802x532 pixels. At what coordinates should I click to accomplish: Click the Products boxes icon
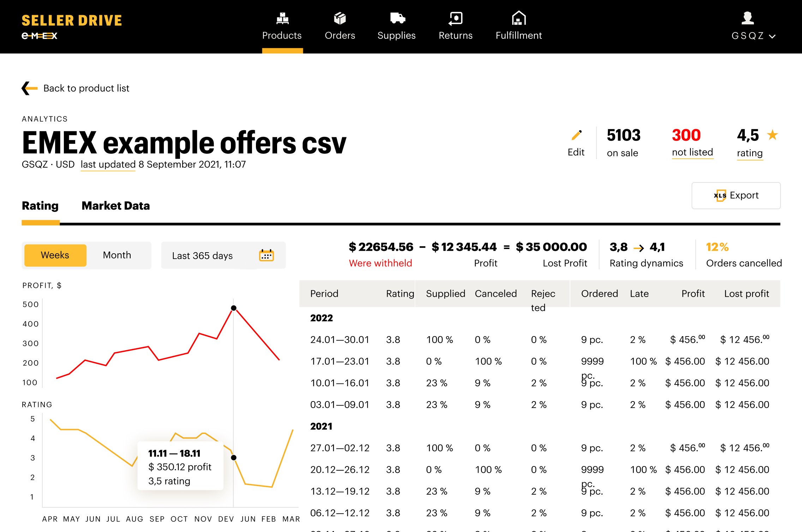point(282,18)
